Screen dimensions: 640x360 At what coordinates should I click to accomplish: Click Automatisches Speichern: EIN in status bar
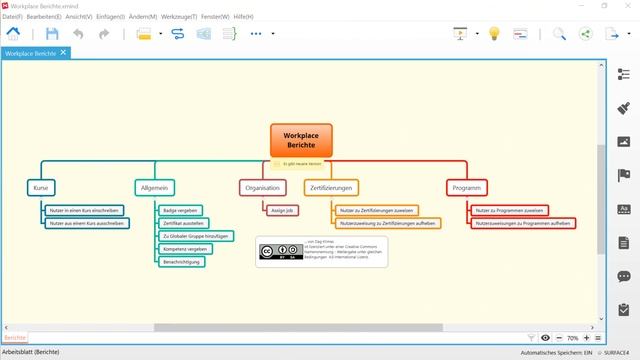click(x=556, y=353)
